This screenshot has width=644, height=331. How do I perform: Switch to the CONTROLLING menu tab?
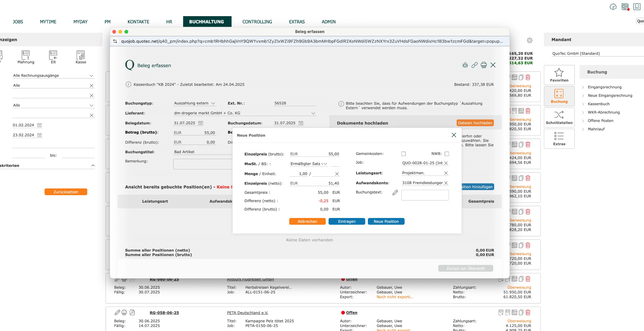(257, 22)
